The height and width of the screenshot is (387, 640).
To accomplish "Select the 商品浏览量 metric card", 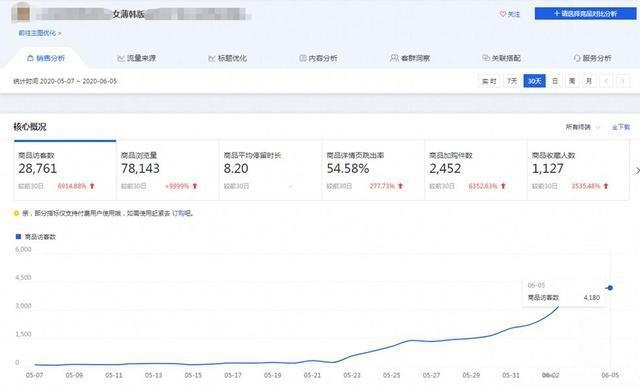I will 168,170.
